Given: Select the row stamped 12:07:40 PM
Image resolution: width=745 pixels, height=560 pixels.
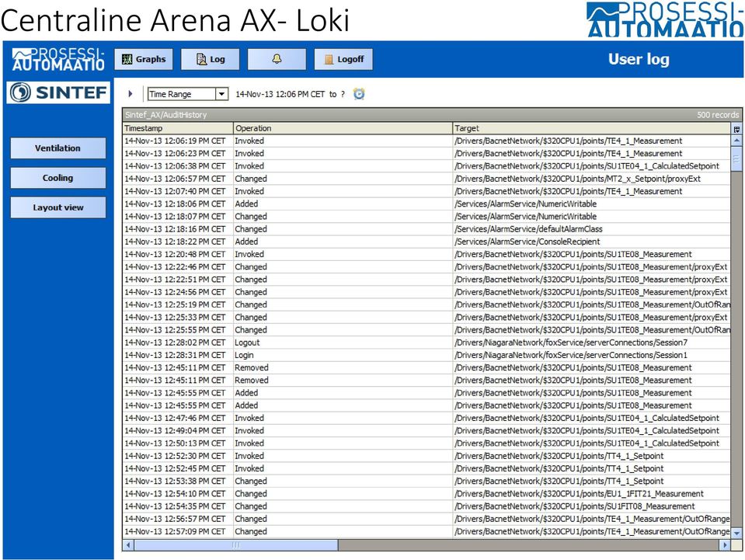Looking at the screenshot, I should [426, 191].
